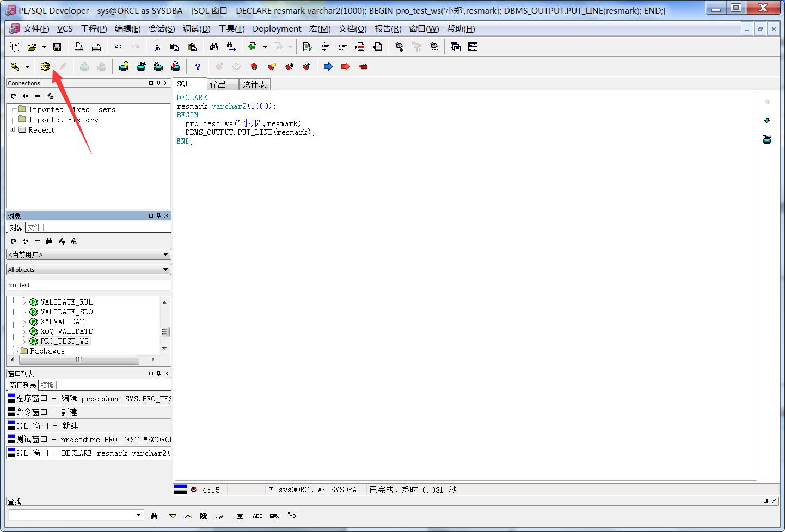
Task: Expand the Recent folder in Connections
Action: point(12,129)
